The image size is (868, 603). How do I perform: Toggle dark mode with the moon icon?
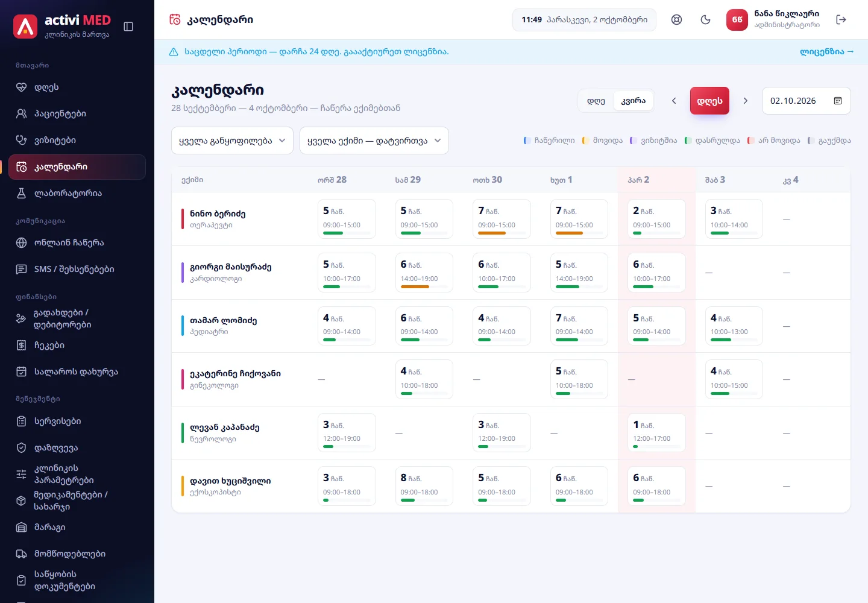pyautogui.click(x=706, y=20)
